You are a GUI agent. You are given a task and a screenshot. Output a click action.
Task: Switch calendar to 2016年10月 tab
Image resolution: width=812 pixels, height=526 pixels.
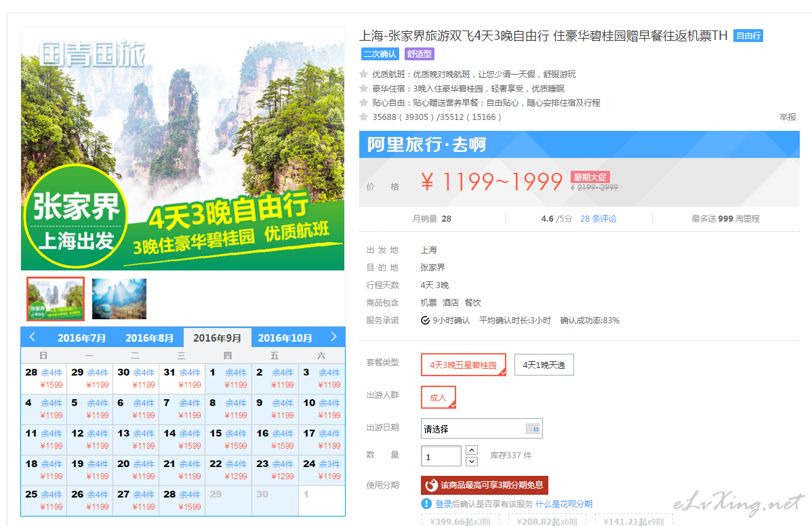[x=285, y=338]
